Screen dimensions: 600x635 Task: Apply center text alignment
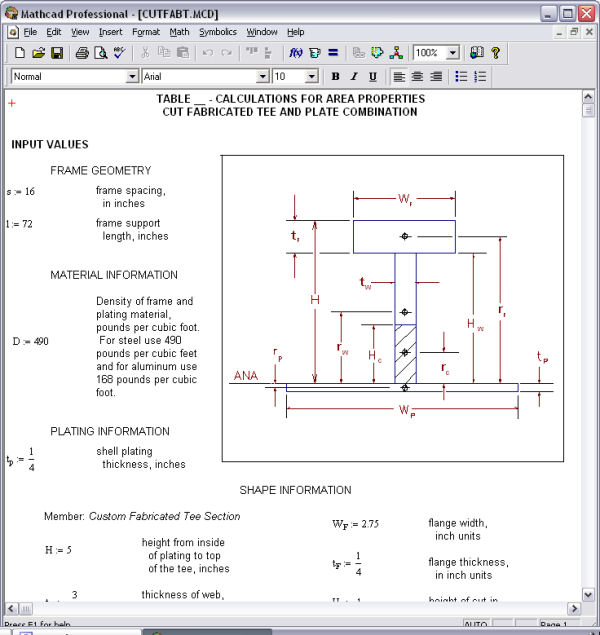click(417, 77)
